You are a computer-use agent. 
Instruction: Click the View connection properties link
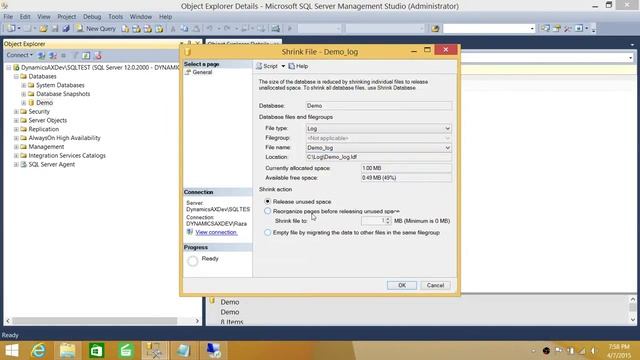coord(216,232)
